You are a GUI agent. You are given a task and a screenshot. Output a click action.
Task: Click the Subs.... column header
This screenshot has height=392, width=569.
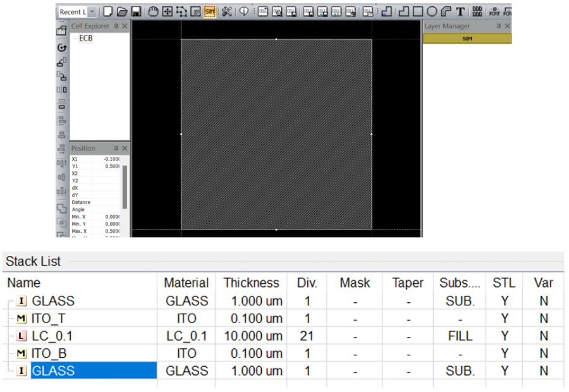pos(460,283)
